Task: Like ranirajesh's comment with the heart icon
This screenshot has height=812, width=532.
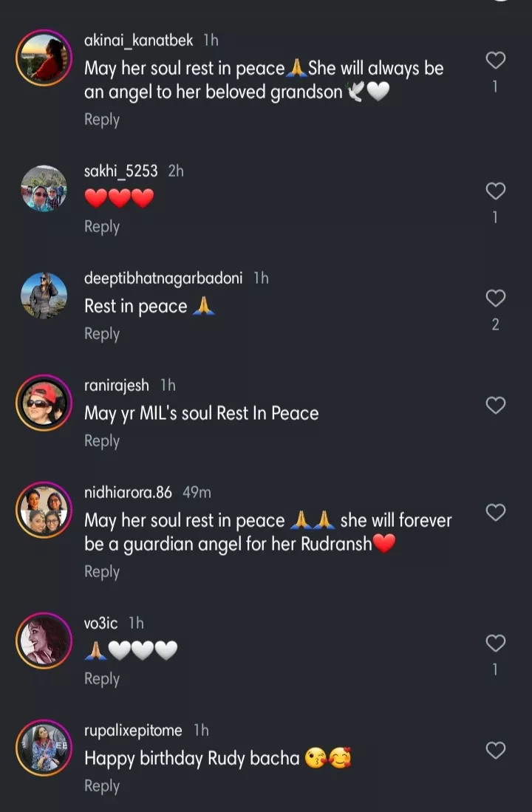Action: point(495,405)
